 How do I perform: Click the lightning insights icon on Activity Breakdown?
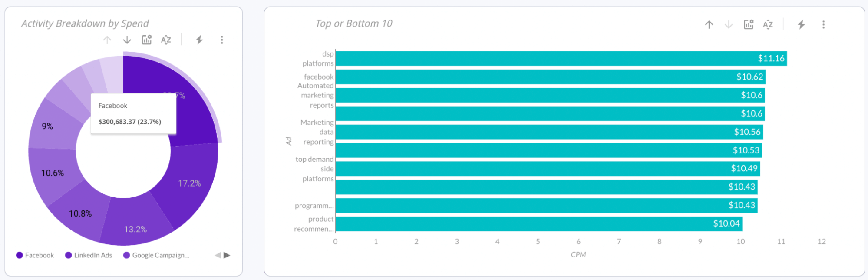click(x=199, y=40)
